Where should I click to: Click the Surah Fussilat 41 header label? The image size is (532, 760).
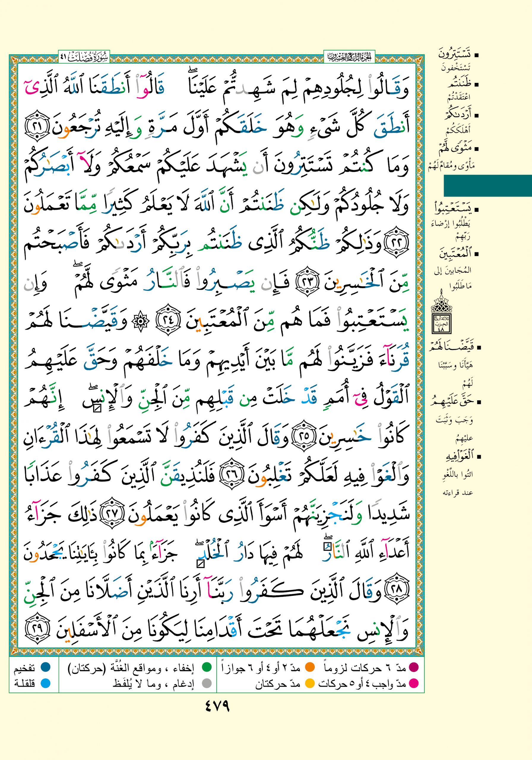(84, 57)
